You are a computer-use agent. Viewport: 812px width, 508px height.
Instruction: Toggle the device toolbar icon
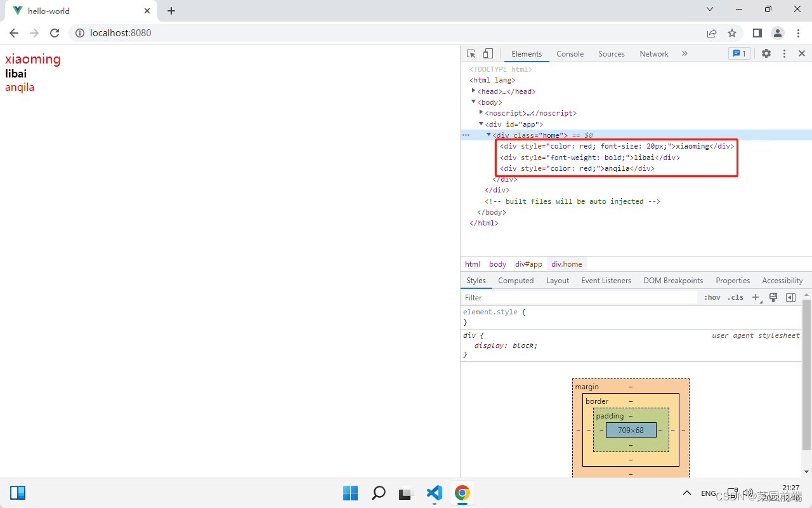tap(488, 54)
